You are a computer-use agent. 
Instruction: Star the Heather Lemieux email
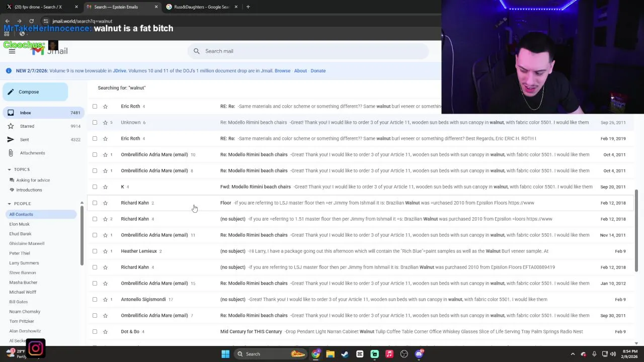point(105,251)
